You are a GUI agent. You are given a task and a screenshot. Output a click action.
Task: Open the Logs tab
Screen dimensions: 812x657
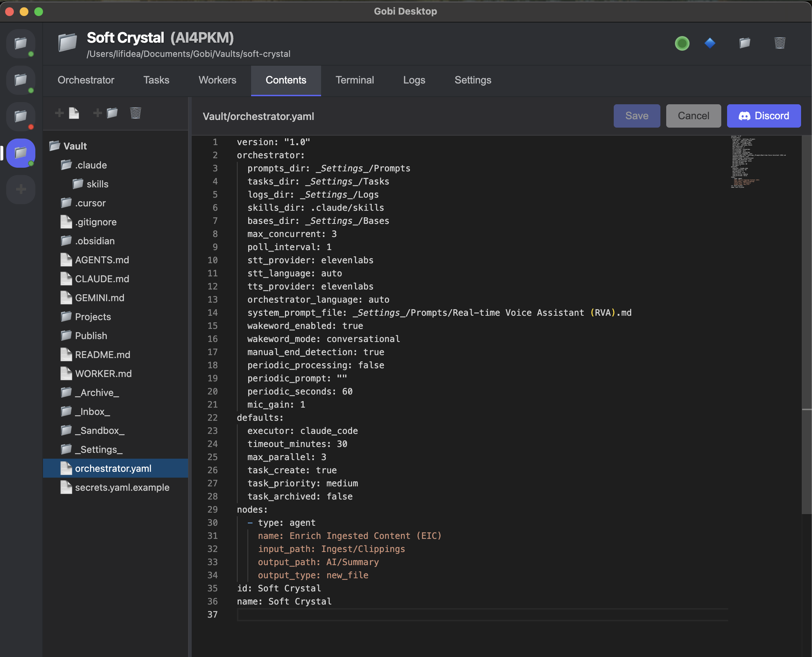[x=414, y=80]
